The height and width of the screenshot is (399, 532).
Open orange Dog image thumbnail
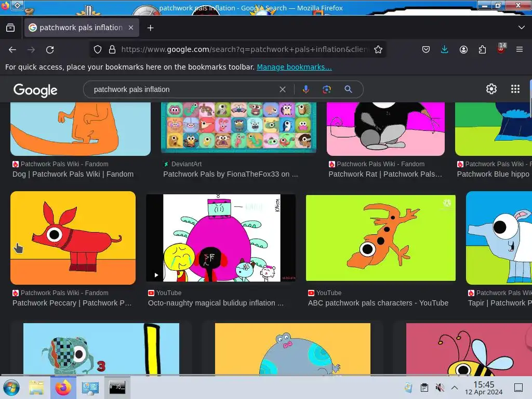pyautogui.click(x=81, y=129)
